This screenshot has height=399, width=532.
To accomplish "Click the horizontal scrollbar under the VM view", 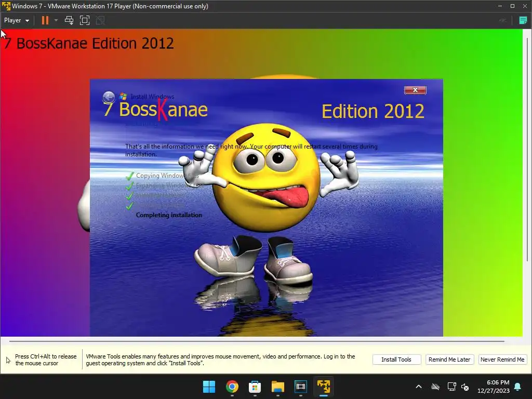I will [257, 341].
